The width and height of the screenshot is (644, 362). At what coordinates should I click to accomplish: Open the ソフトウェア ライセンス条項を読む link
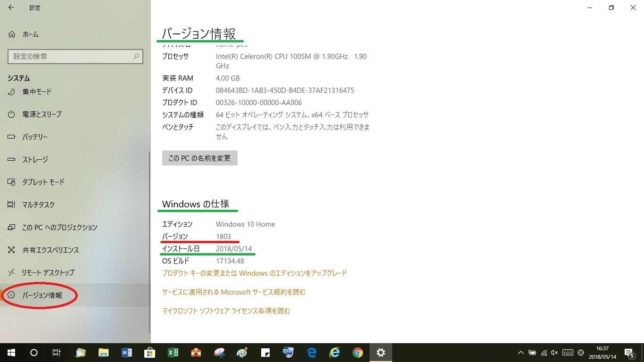pyautogui.click(x=226, y=311)
